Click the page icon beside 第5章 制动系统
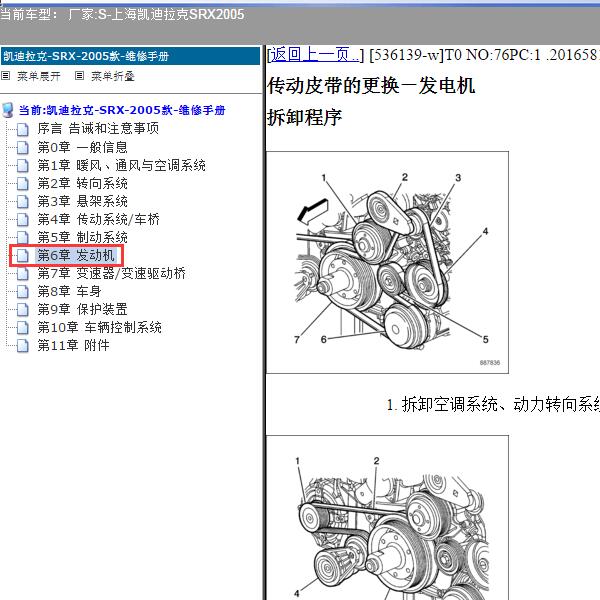Screen dimensions: 600x600 (23, 238)
